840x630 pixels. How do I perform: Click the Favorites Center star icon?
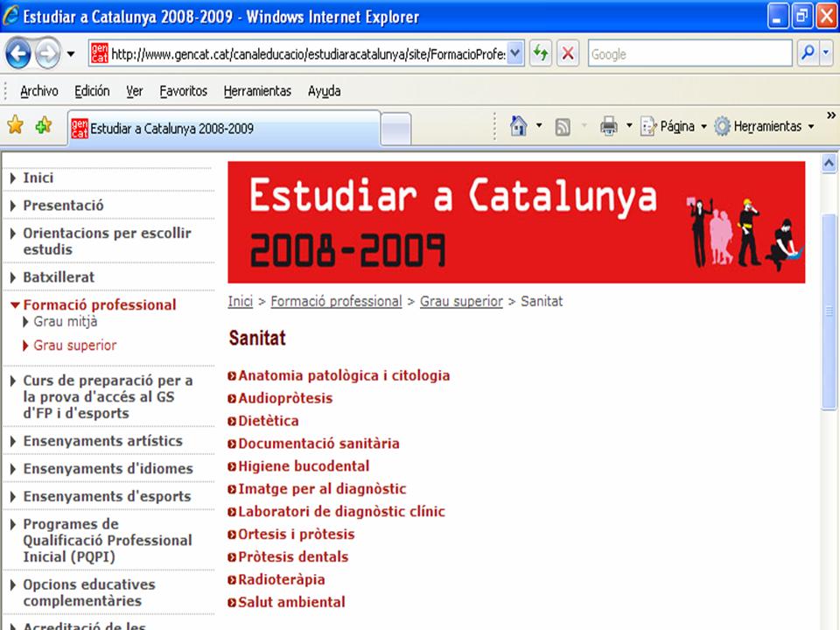click(16, 126)
